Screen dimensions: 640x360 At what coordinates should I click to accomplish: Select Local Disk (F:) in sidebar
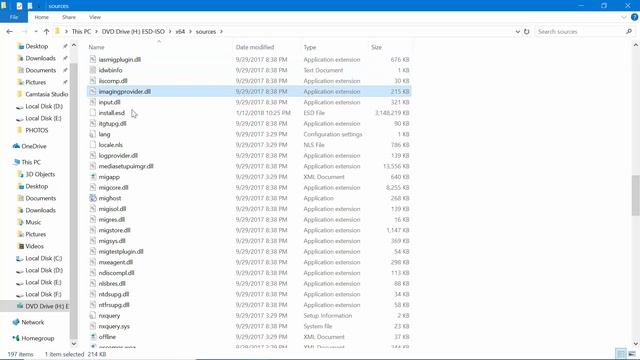tap(43, 294)
